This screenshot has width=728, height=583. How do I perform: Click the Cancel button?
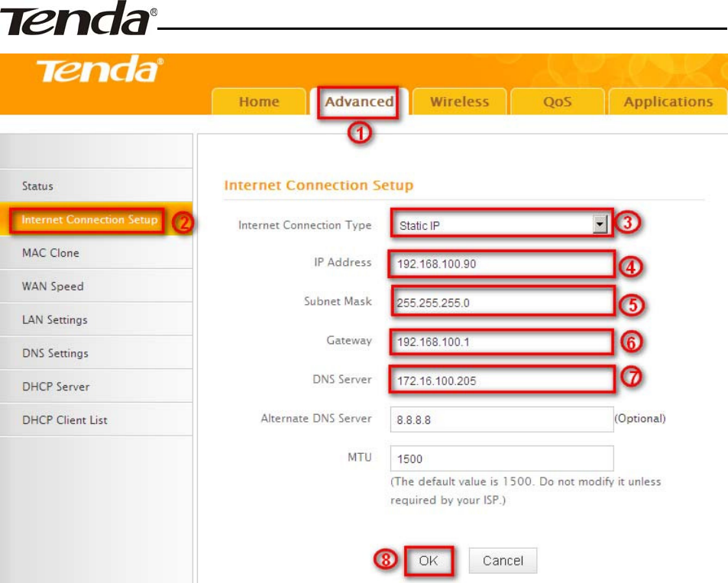[503, 561]
